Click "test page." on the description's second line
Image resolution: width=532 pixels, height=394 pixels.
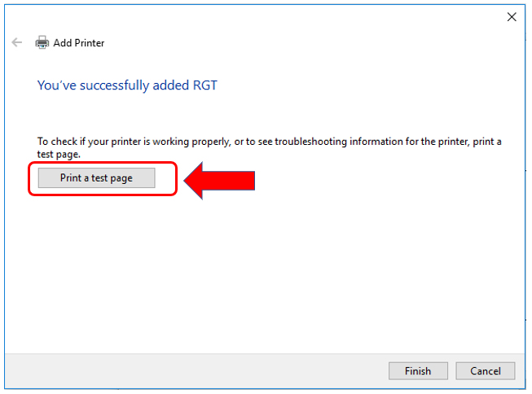[x=59, y=153]
